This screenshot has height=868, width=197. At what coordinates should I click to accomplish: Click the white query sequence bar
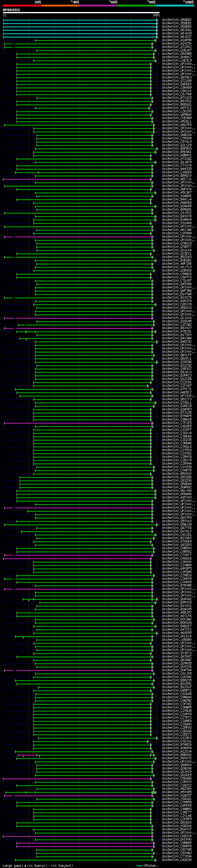pyautogui.click(x=81, y=13)
